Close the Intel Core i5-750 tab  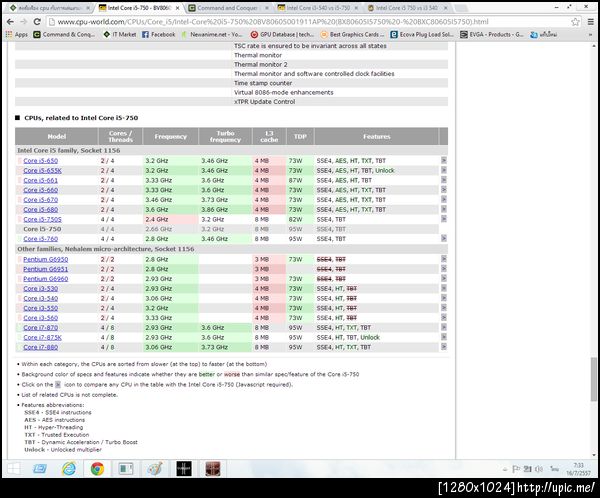coord(177,8)
